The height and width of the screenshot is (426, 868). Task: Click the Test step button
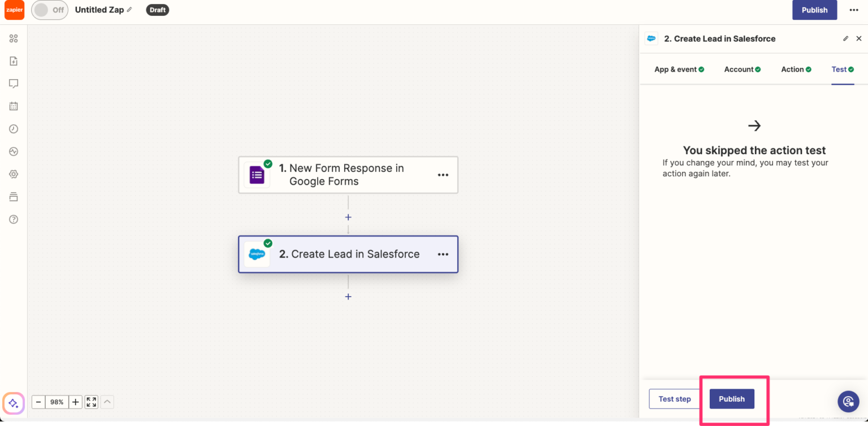click(x=674, y=399)
